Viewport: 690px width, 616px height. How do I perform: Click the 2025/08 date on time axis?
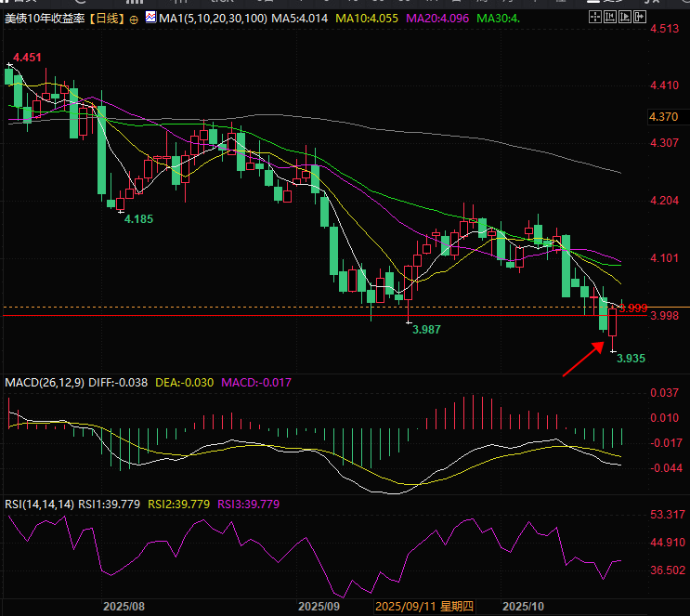coord(124,606)
